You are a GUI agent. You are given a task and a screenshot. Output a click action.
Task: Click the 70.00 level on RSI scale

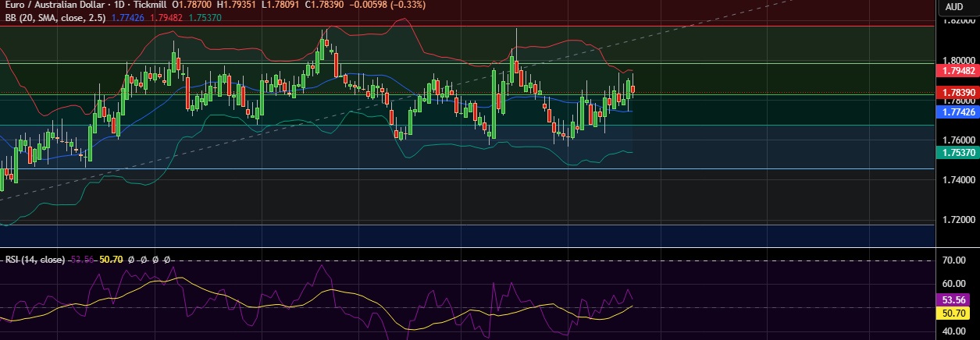pyautogui.click(x=957, y=260)
